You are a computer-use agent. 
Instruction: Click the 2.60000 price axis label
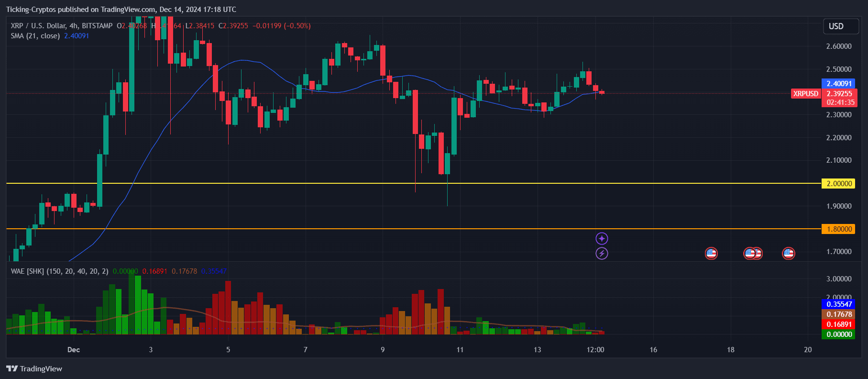839,46
